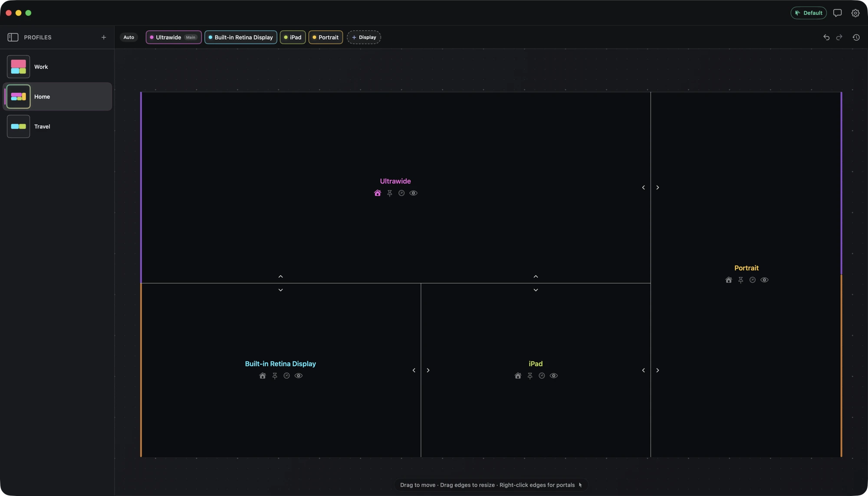
Task: Add a new Display button
Action: (x=364, y=37)
